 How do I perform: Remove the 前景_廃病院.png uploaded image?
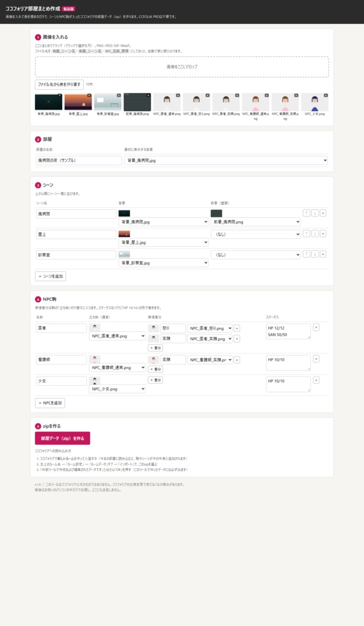point(148,95)
